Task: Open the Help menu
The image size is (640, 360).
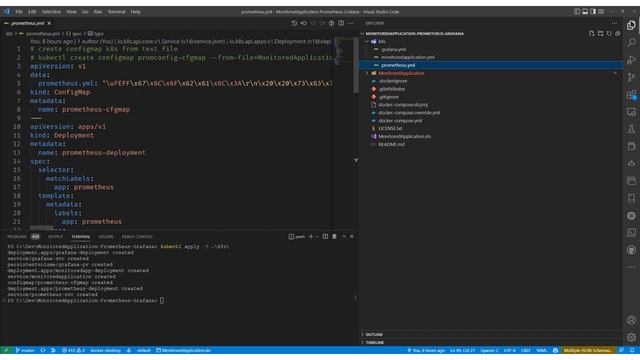Action: pyautogui.click(x=136, y=12)
